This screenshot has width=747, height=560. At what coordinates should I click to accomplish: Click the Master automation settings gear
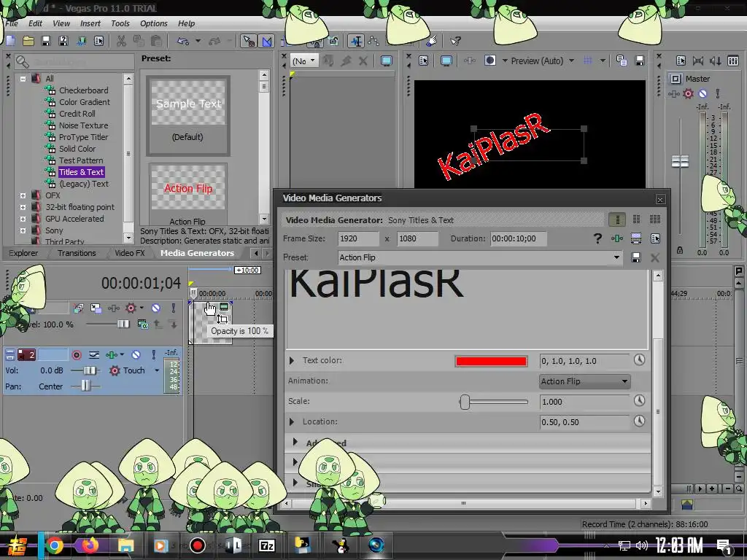click(688, 94)
